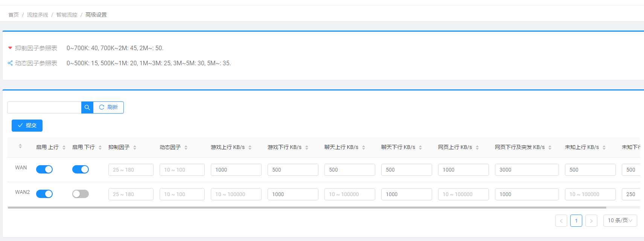Disable WAN 启用上行 toggle
This screenshot has width=644, height=241.
tap(44, 169)
